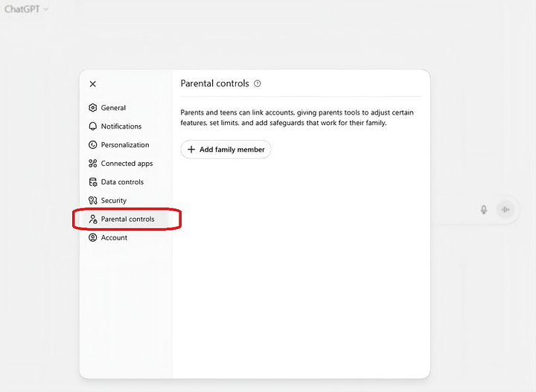Switch to the Notifications settings tab

pyautogui.click(x=121, y=126)
